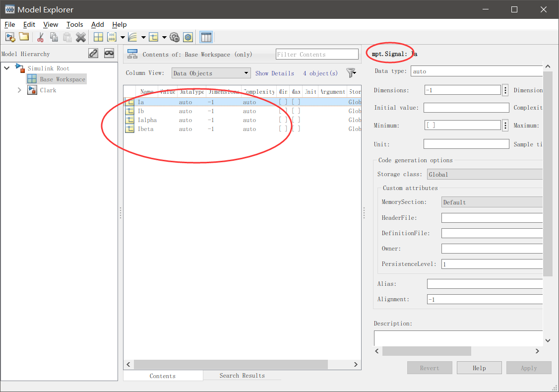Open the Tools menu
Screen dimensions: 559x392
(x=75, y=24)
